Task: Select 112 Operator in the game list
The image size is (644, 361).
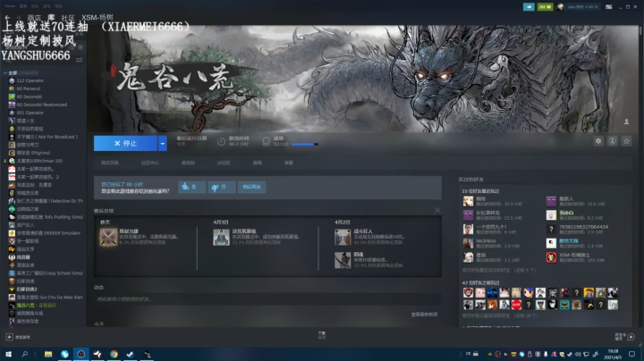Action: pos(30,80)
